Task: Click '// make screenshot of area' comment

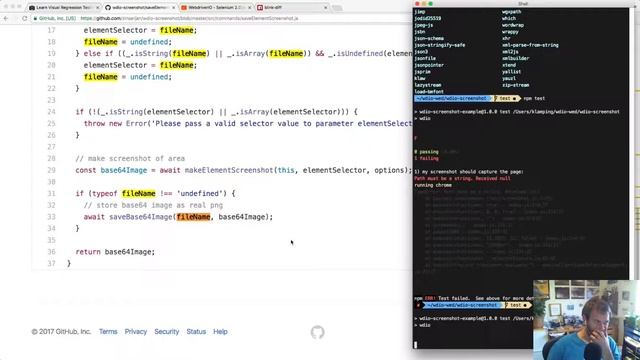Action: [x=130, y=158]
